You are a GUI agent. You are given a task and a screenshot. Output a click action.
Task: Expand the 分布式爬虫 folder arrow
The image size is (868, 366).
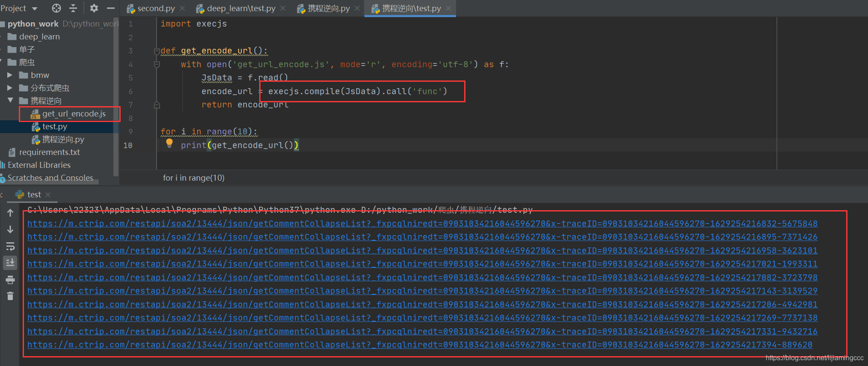click(10, 88)
